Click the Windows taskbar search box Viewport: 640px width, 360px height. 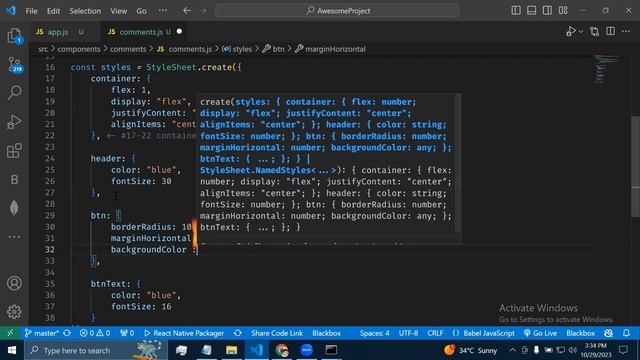[x=96, y=350]
